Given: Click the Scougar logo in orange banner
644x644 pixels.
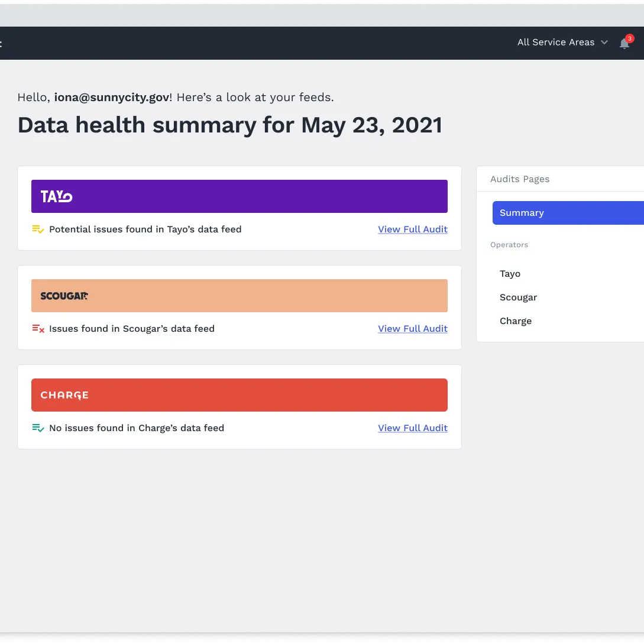Looking at the screenshot, I should click(64, 296).
